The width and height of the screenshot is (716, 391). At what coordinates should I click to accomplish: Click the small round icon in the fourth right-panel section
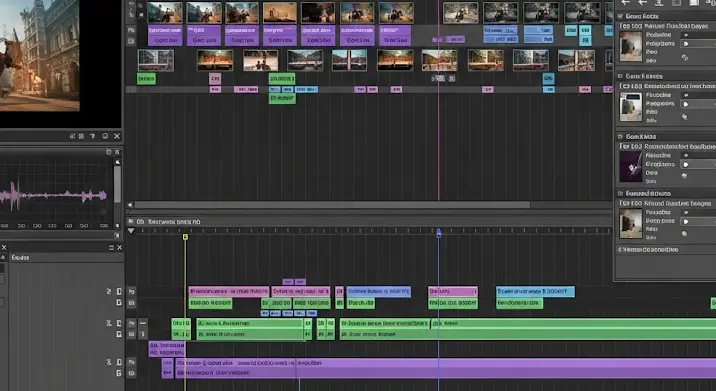(684, 233)
